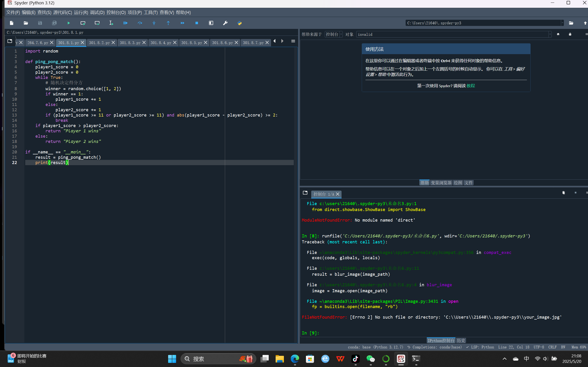The image size is (588, 367).
Task: Click the 对象 input field containing invalid
Action: click(452, 34)
